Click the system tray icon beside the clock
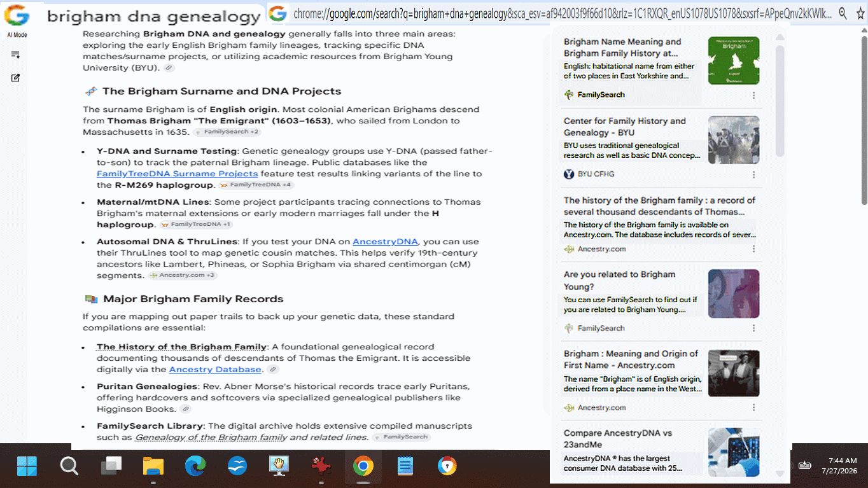Image resolution: width=868 pixels, height=488 pixels. click(805, 465)
